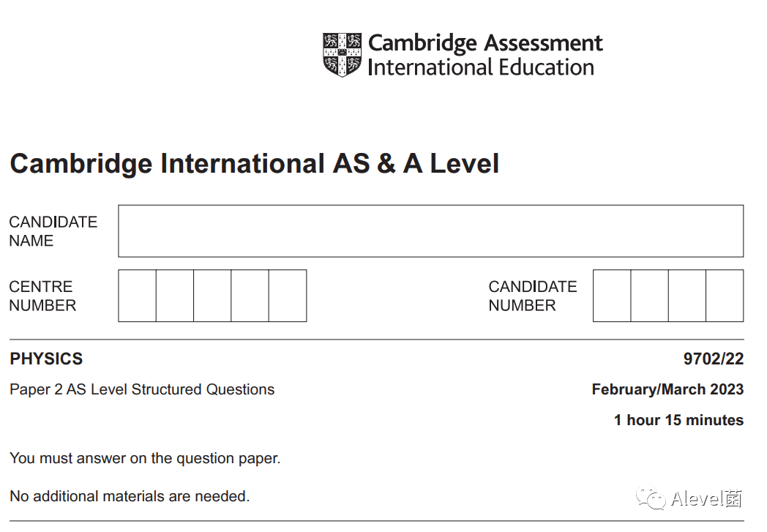The width and height of the screenshot is (767, 532).
Task: Select the second centre number box
Action: pyautogui.click(x=175, y=296)
